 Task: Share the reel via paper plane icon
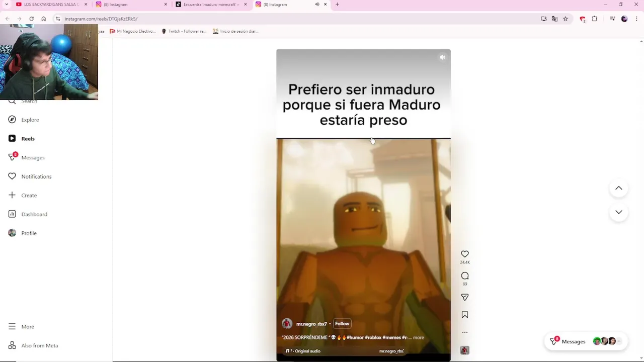point(465,297)
